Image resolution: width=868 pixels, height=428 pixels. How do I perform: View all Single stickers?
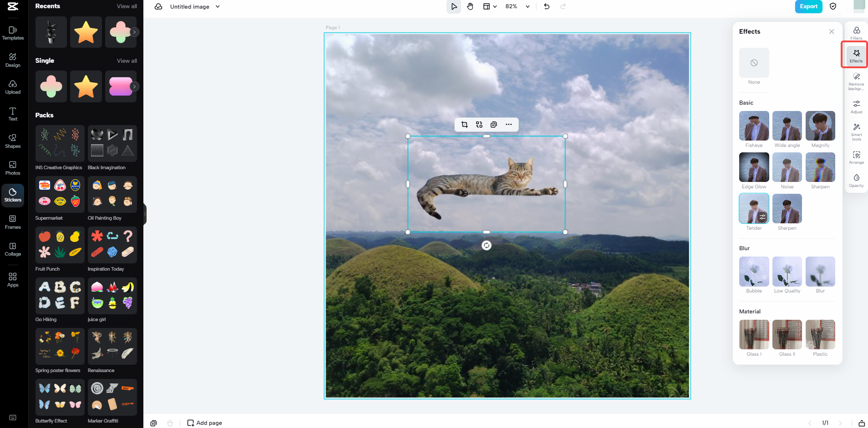click(127, 61)
